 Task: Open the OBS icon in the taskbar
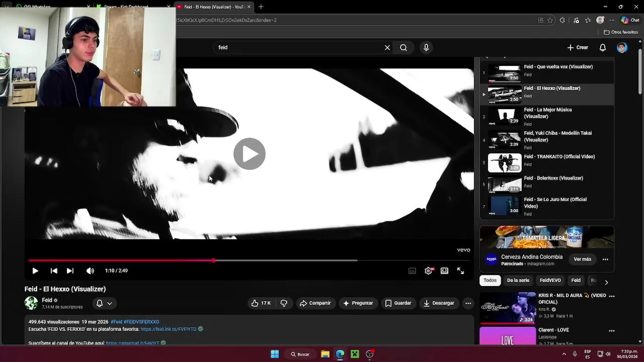tap(370, 354)
